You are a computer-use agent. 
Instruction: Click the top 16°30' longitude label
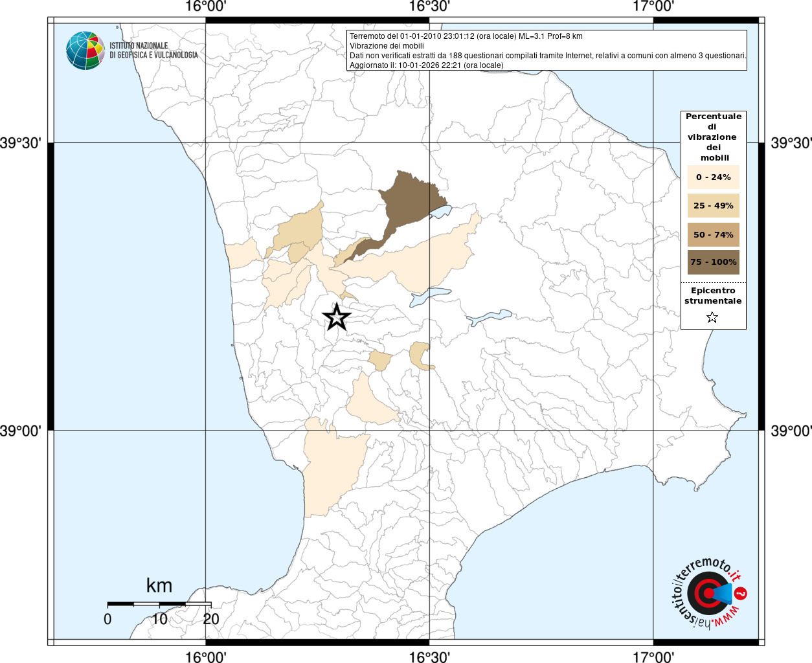point(429,6)
